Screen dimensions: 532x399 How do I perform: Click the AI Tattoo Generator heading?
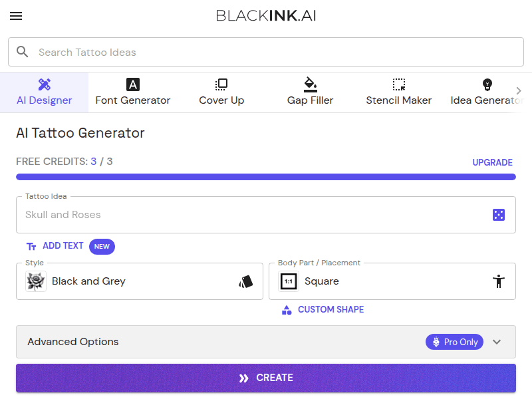[x=80, y=133]
